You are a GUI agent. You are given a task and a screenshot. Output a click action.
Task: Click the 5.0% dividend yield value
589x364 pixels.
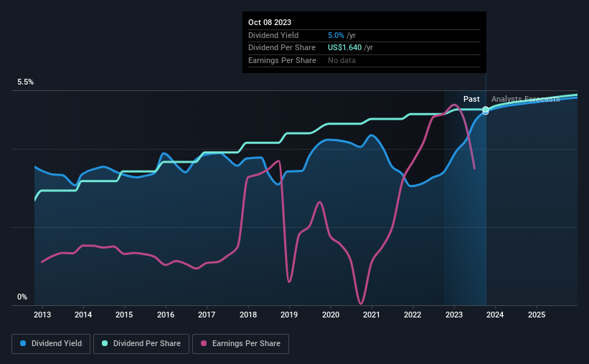click(x=336, y=35)
